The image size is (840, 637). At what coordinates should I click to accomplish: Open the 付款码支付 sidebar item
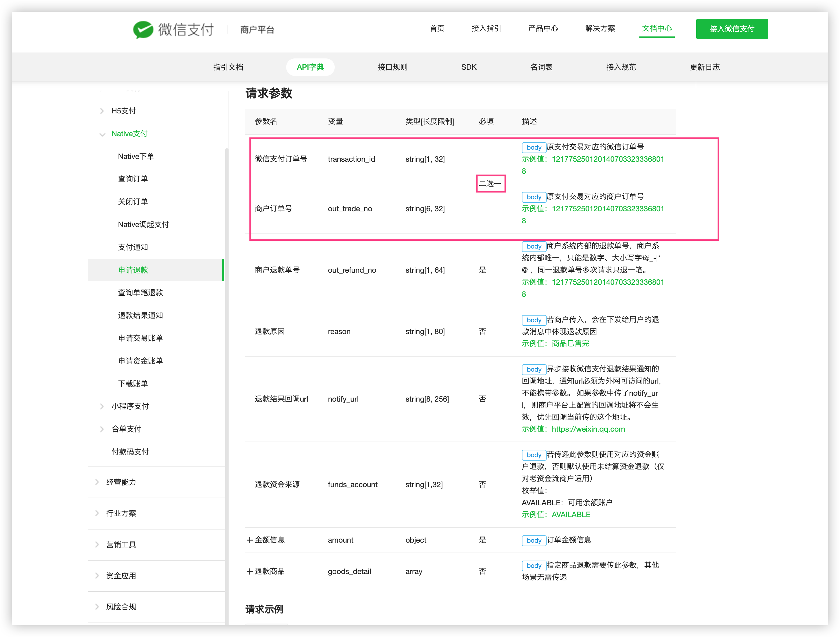click(x=130, y=452)
